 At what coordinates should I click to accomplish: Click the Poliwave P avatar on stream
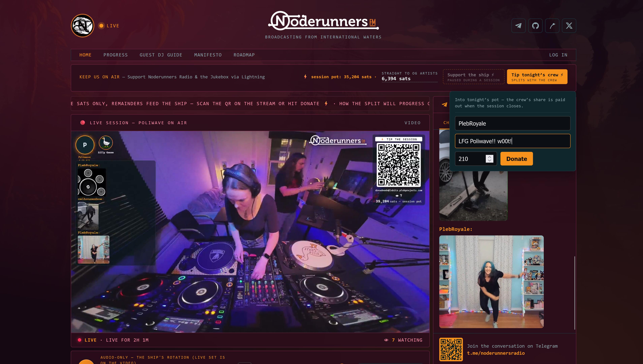(85, 145)
